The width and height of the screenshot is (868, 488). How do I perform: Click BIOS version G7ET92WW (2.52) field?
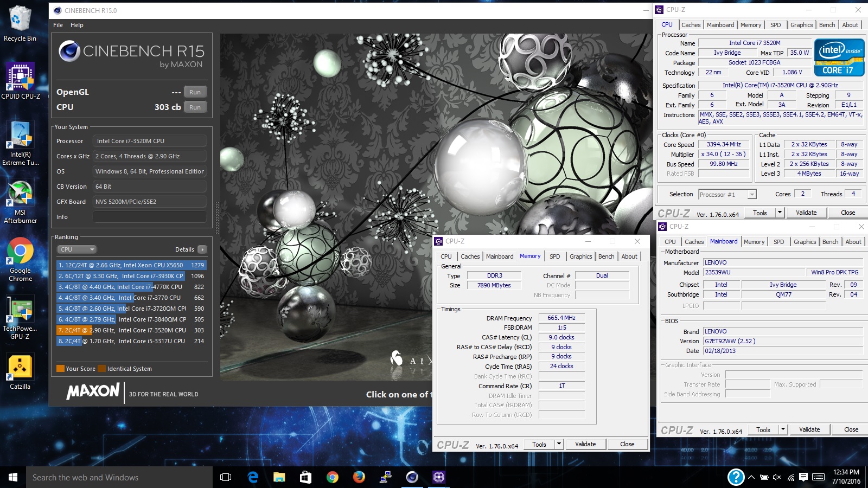[x=782, y=341]
